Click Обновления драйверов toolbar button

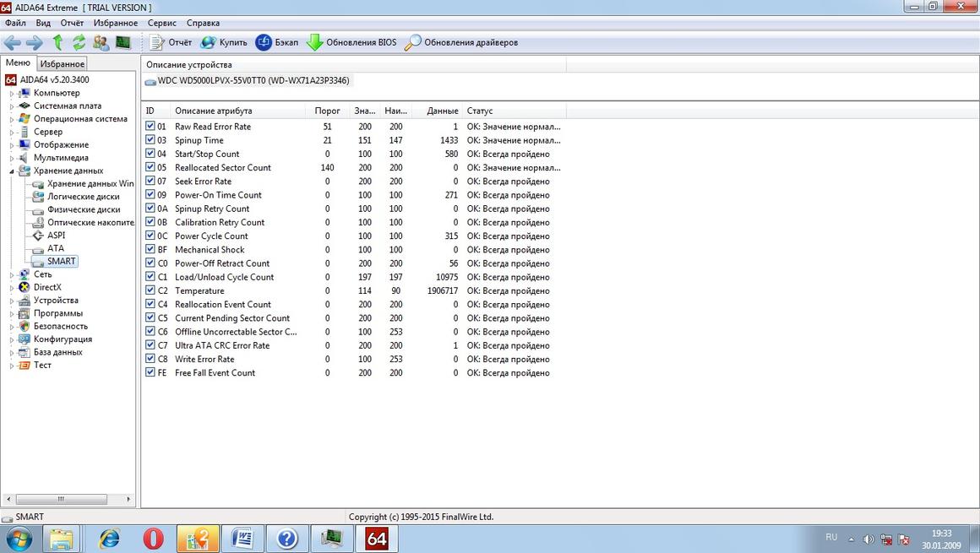pos(461,42)
